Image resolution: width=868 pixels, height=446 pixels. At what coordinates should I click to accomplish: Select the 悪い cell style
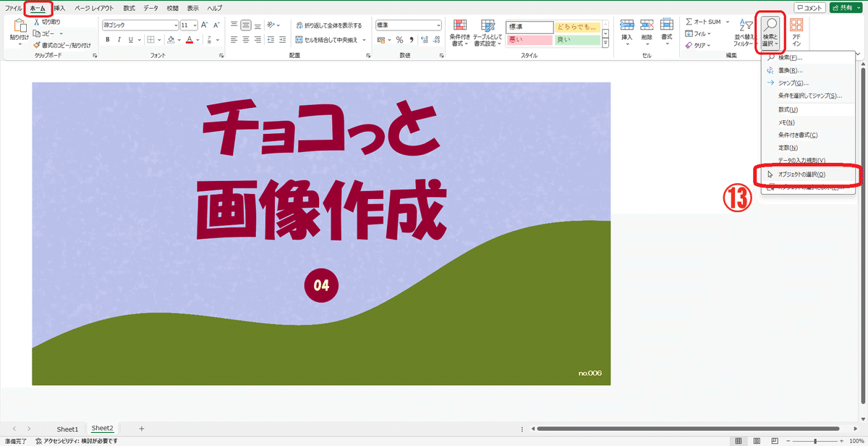click(529, 40)
